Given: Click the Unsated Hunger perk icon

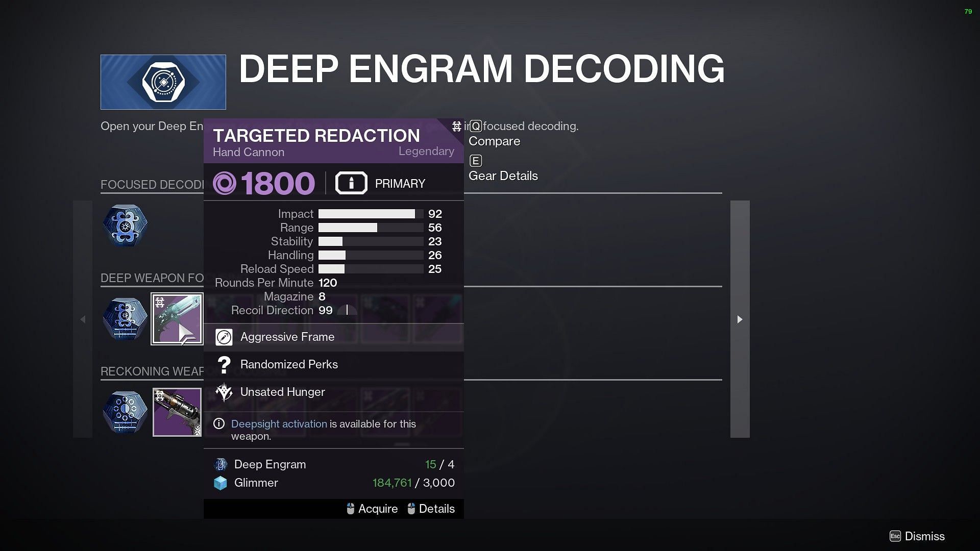Looking at the screenshot, I should point(224,391).
